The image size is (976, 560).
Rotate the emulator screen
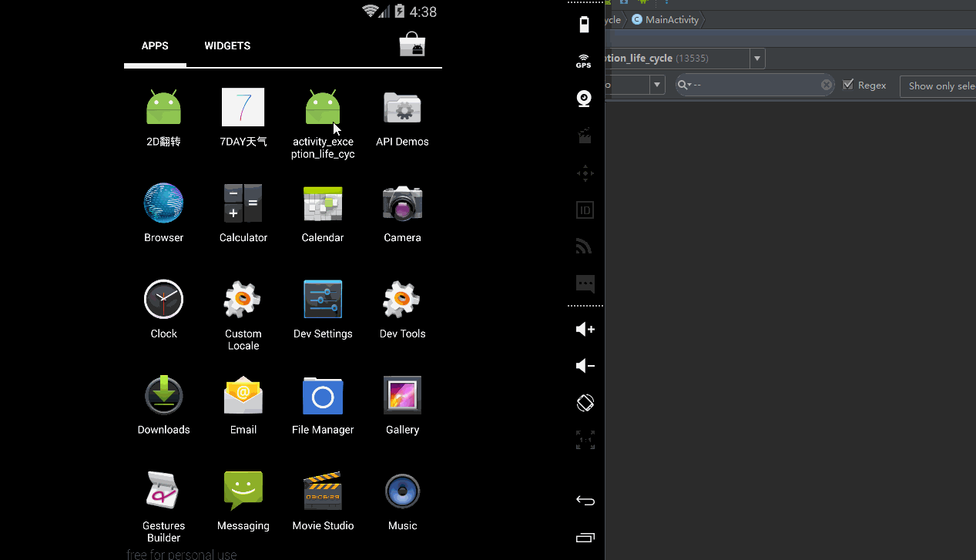[x=585, y=403]
